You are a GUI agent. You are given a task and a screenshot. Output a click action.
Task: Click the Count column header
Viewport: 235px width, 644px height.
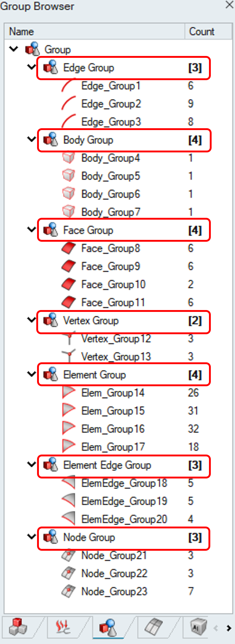click(202, 32)
